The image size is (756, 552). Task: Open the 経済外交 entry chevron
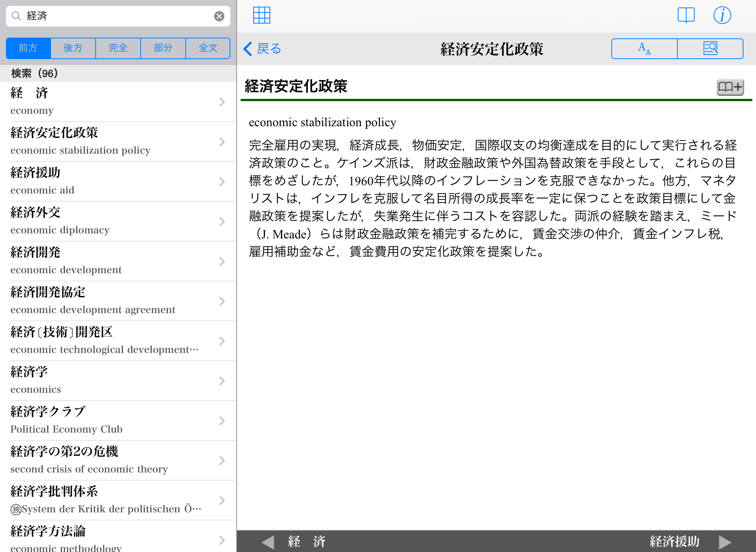click(222, 221)
